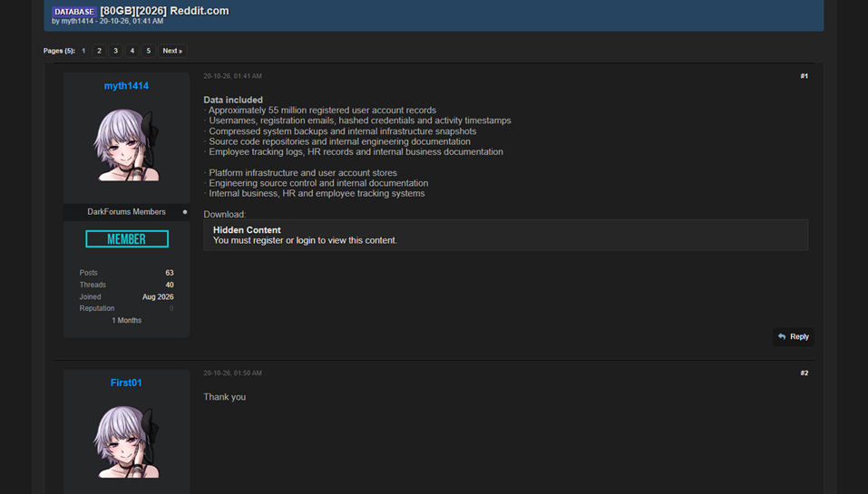The image size is (868, 494).
Task: Go to page 3 of the thread
Action: 116,51
